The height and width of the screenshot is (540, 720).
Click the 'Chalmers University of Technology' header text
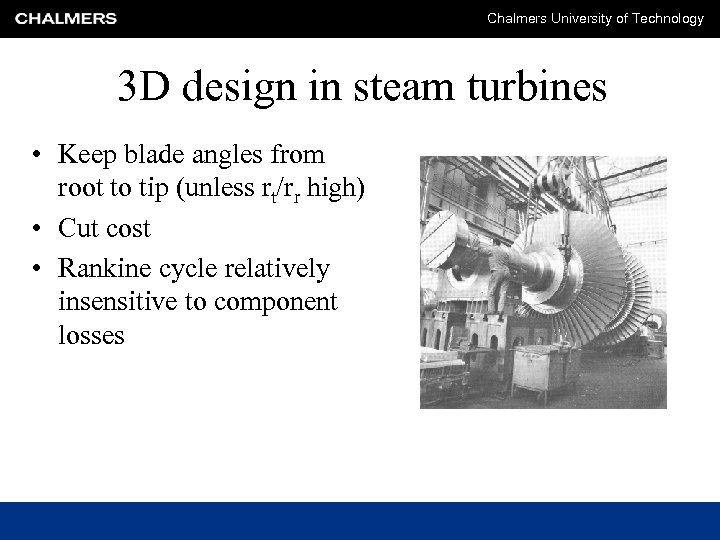click(x=595, y=19)
